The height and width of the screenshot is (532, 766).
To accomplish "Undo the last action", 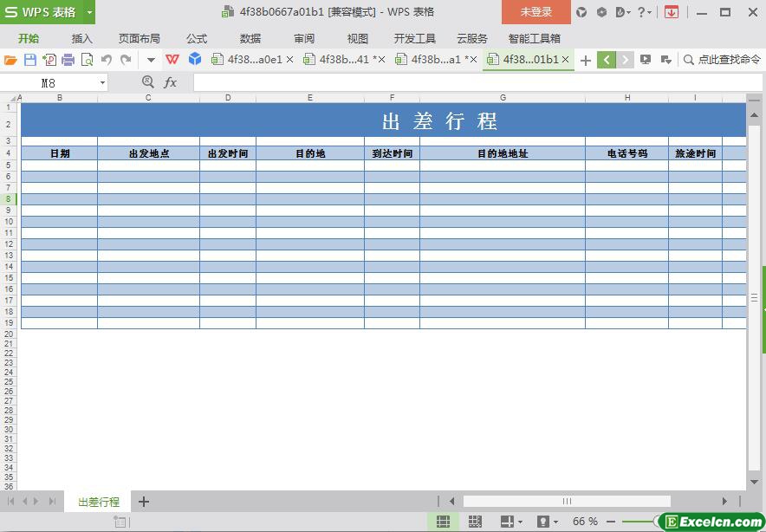I will point(106,60).
